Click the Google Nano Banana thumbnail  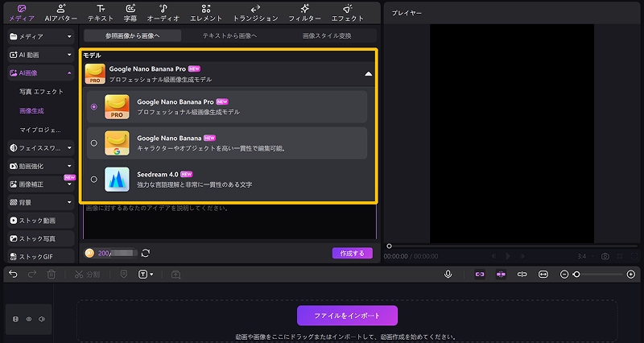tap(117, 143)
